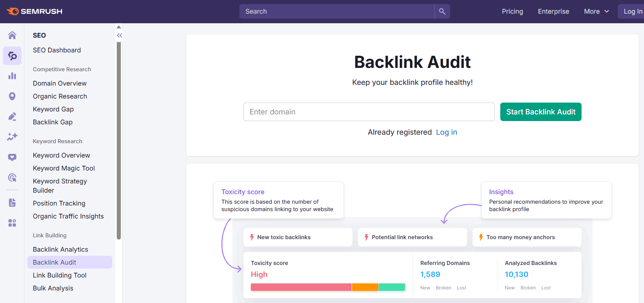Click the 10,130 analyzed backlinks value
The width and height of the screenshot is (644, 303).
[x=517, y=275]
